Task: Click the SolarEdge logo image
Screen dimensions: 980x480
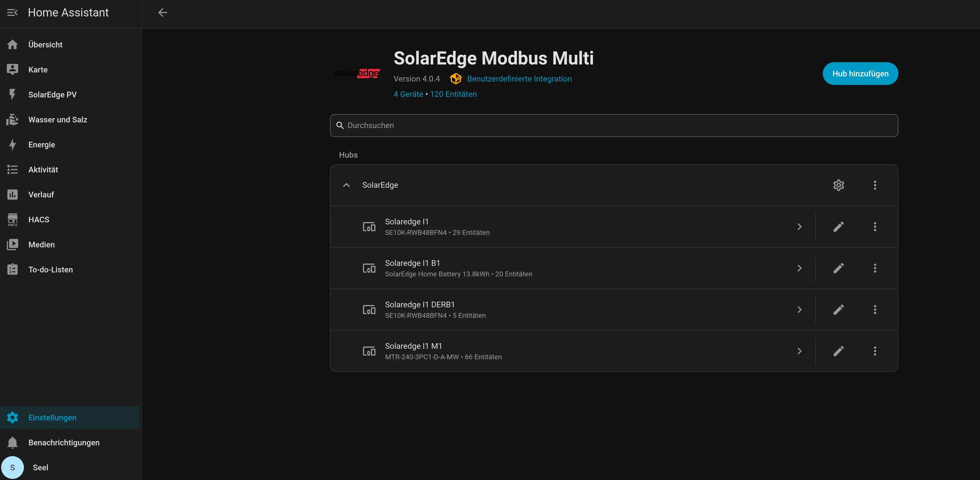Action: point(357,73)
